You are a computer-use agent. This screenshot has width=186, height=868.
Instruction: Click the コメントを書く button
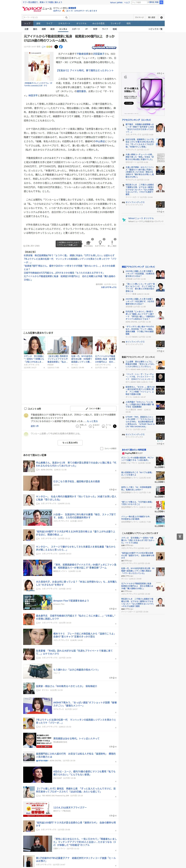click(93, 408)
